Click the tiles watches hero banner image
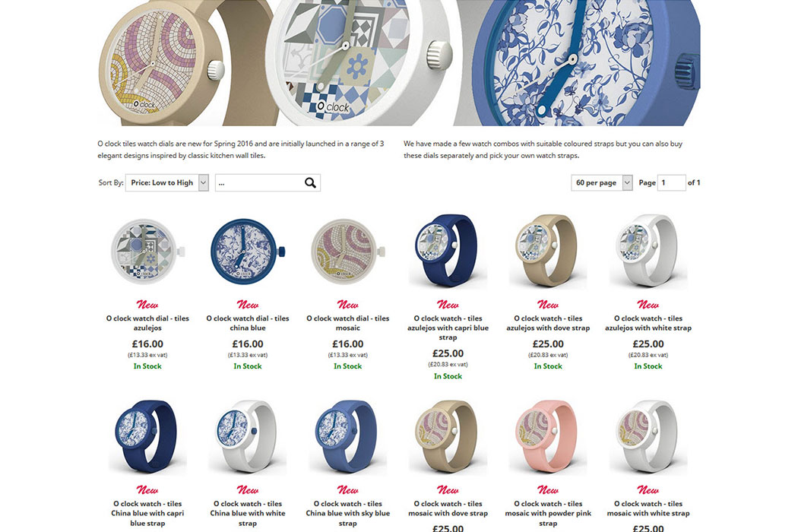The image size is (798, 532). click(x=399, y=62)
